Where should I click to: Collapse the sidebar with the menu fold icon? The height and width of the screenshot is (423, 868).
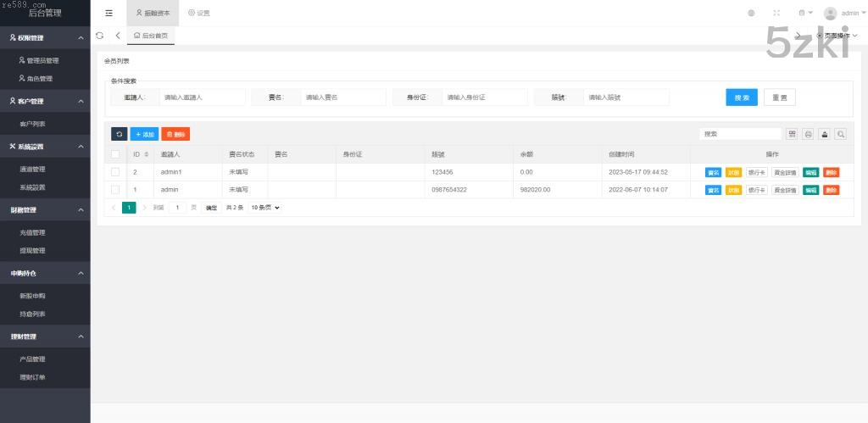coord(108,13)
